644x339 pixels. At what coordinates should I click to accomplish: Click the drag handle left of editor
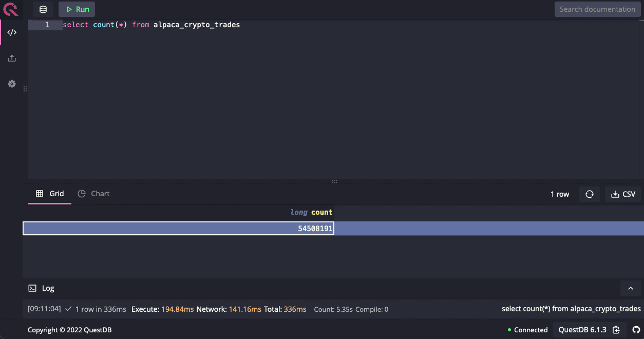pos(25,89)
